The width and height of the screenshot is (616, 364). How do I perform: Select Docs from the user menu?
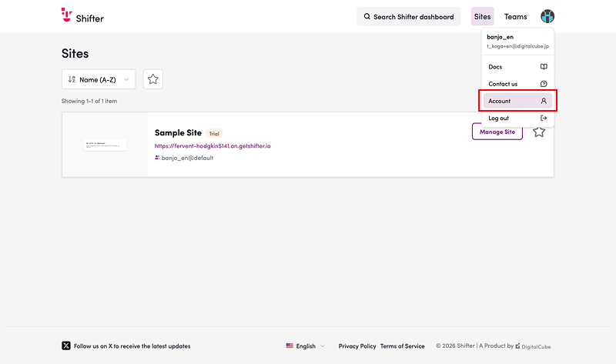[517, 67]
